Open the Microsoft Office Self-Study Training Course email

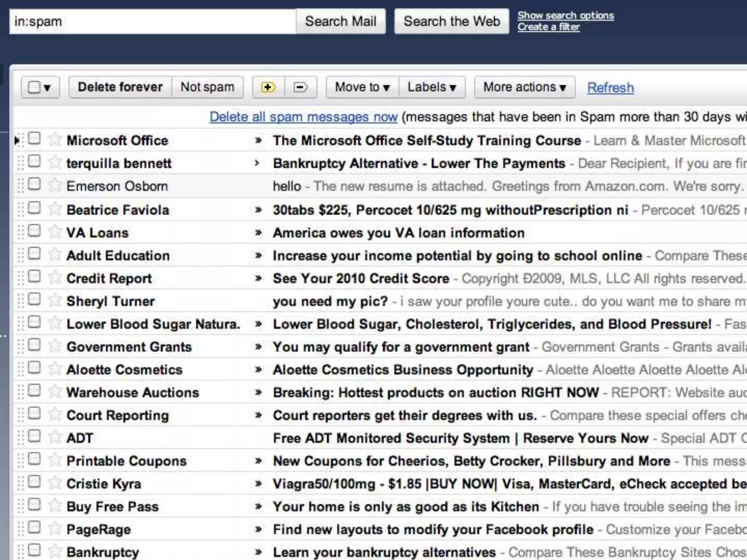point(427,141)
